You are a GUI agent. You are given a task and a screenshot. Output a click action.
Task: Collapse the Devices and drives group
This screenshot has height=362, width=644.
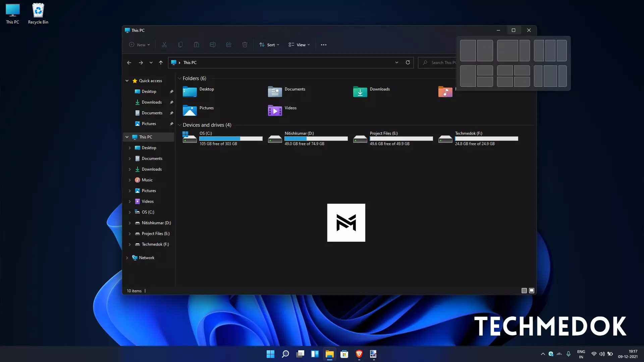pos(179,125)
